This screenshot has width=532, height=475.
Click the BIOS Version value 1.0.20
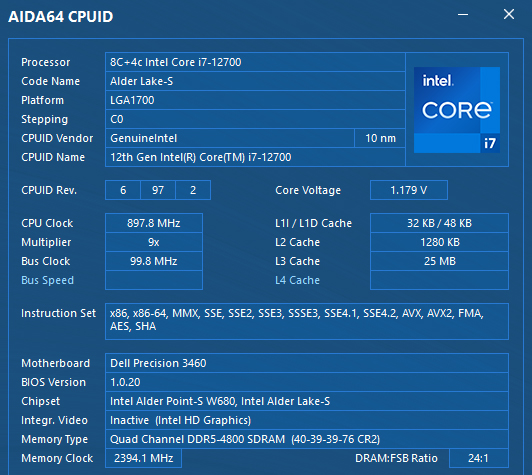point(307,382)
